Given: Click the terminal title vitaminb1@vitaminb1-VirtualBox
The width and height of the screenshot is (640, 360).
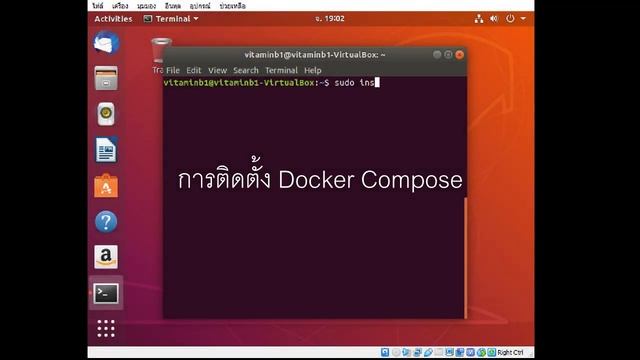Looking at the screenshot, I should coord(315,55).
